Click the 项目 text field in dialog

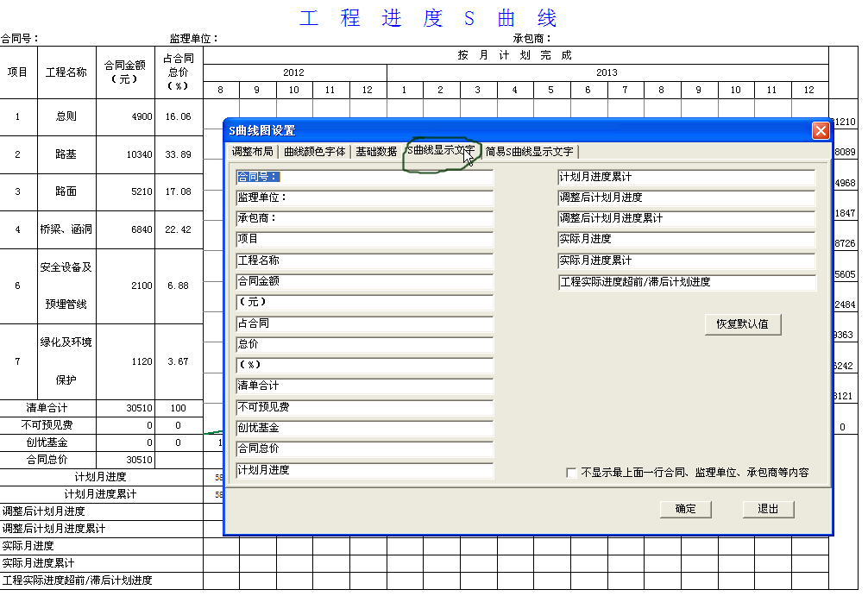364,240
